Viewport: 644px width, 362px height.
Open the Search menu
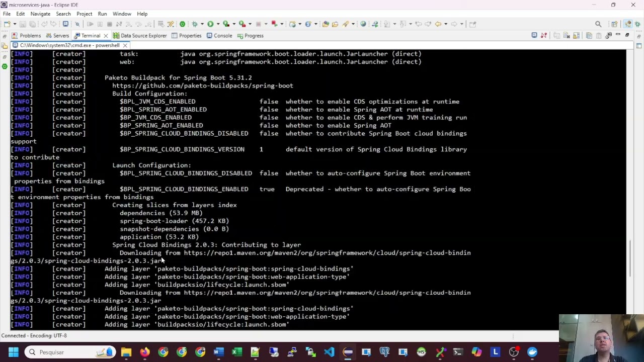click(x=63, y=14)
